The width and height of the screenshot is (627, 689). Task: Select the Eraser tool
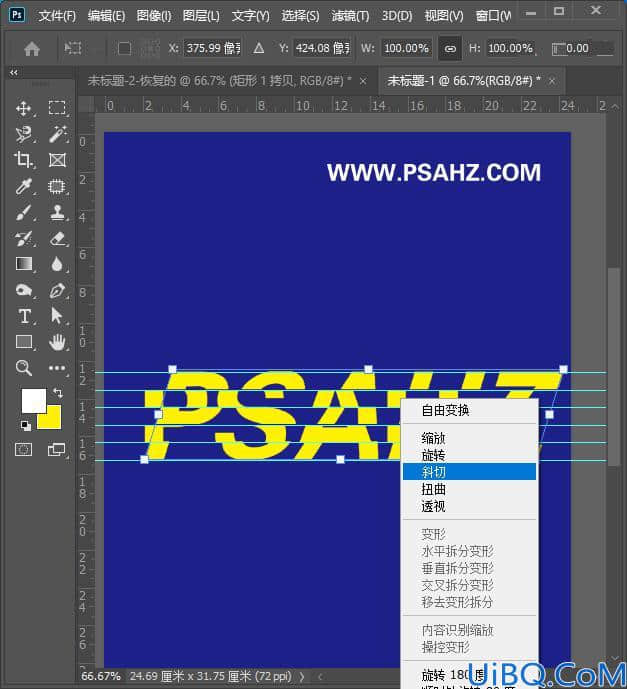pos(57,239)
